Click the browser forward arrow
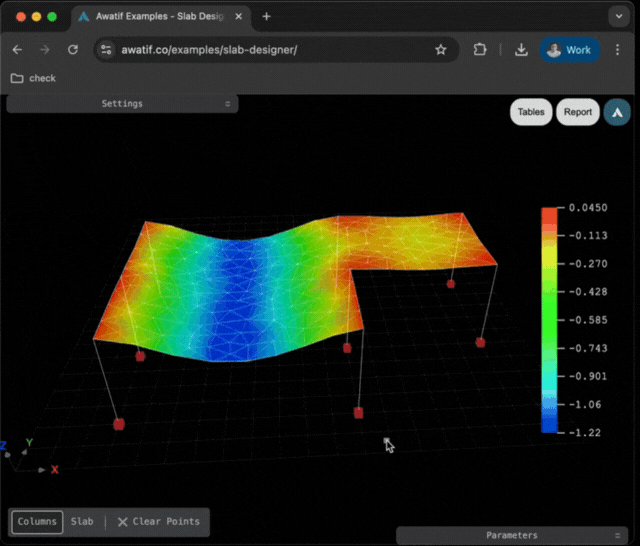The image size is (640, 546). click(45, 50)
